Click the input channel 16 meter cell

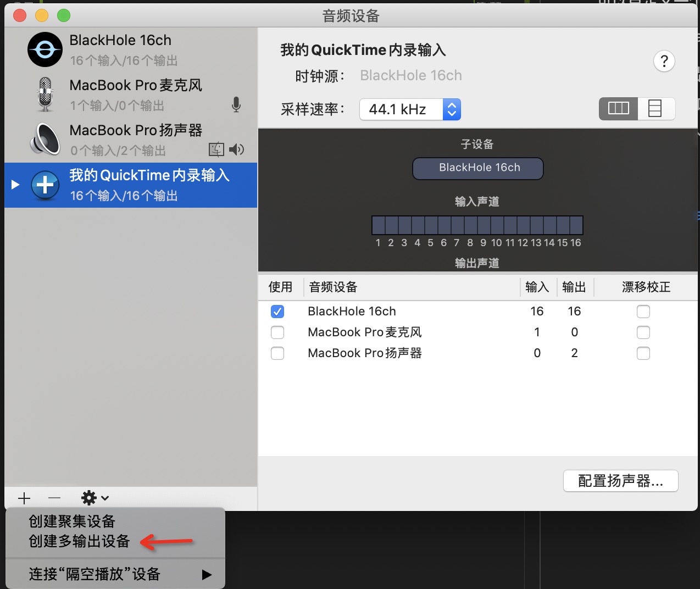(576, 225)
